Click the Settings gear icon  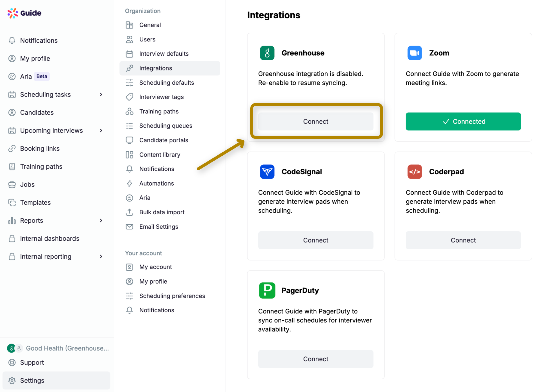(12, 380)
